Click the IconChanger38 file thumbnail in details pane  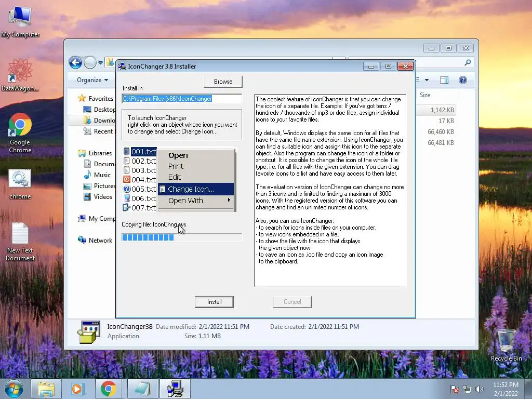tap(89, 332)
